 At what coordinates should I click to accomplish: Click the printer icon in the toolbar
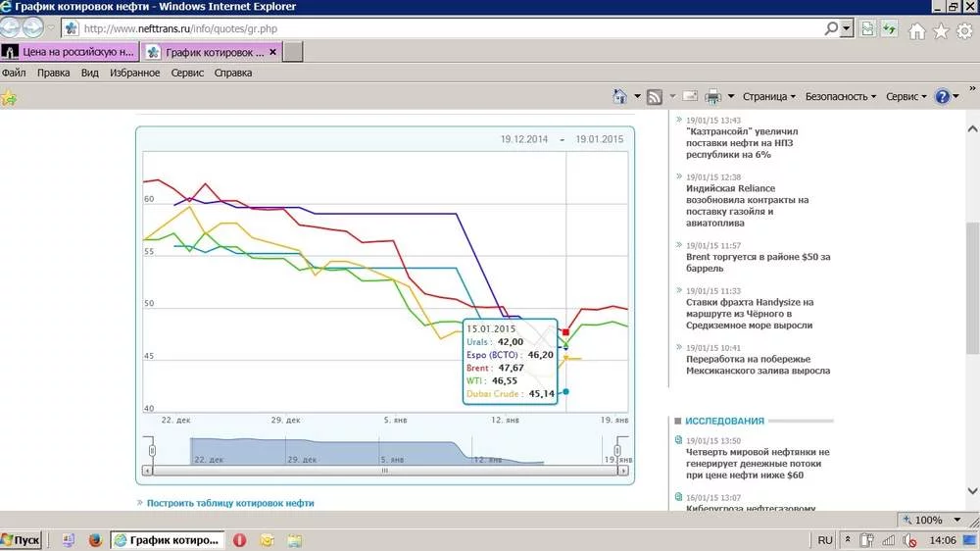[x=713, y=96]
